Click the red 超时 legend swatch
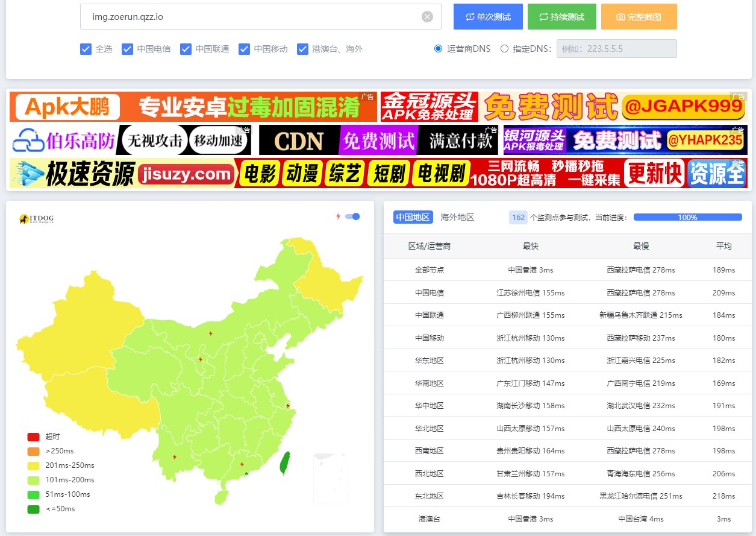The image size is (756, 536). pos(34,437)
